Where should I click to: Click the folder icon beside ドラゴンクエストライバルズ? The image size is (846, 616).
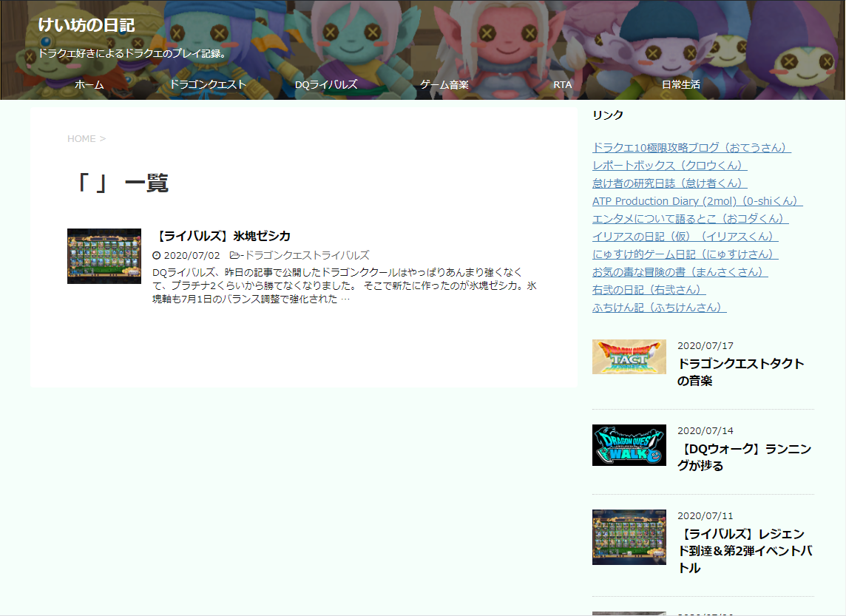click(234, 255)
